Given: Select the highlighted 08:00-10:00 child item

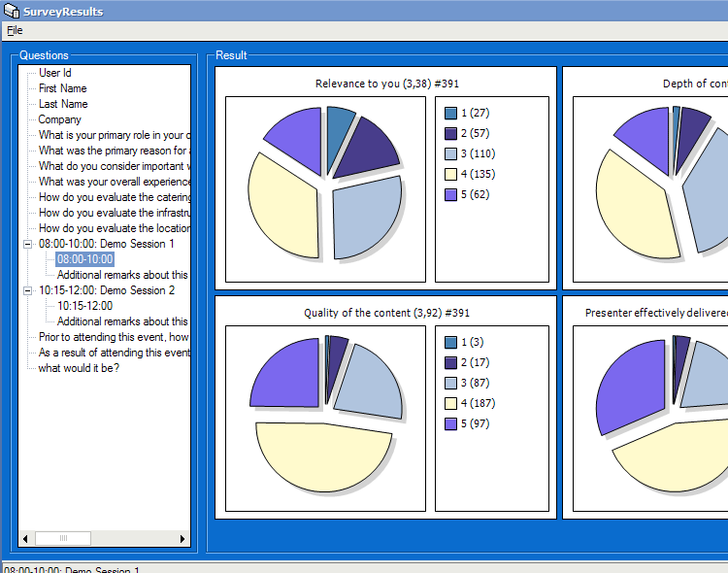Looking at the screenshot, I should click(85, 259).
